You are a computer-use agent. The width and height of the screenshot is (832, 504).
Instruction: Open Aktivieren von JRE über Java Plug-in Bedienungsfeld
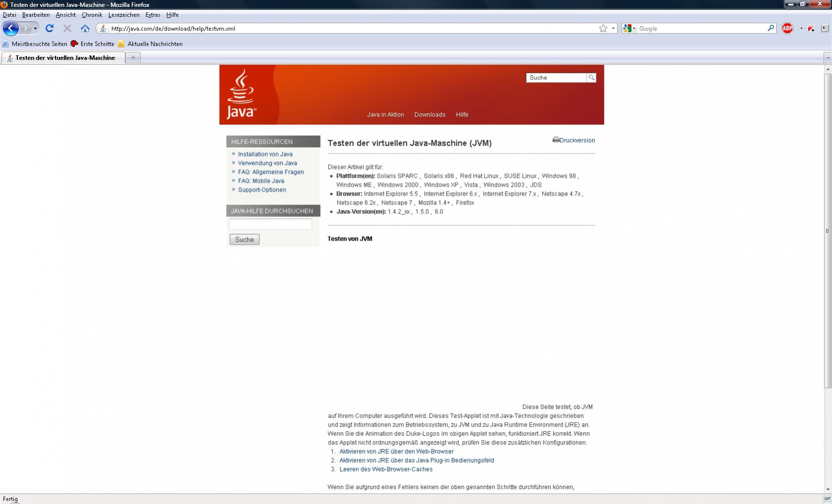[417, 460]
